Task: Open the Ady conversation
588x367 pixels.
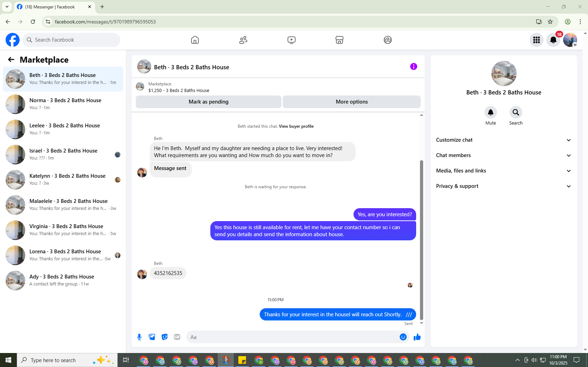Action: click(x=63, y=281)
